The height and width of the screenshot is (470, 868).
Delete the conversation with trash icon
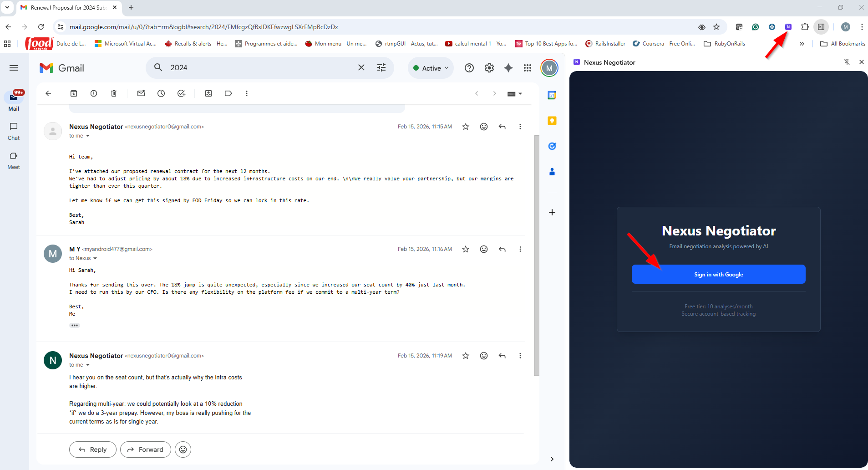tap(114, 93)
